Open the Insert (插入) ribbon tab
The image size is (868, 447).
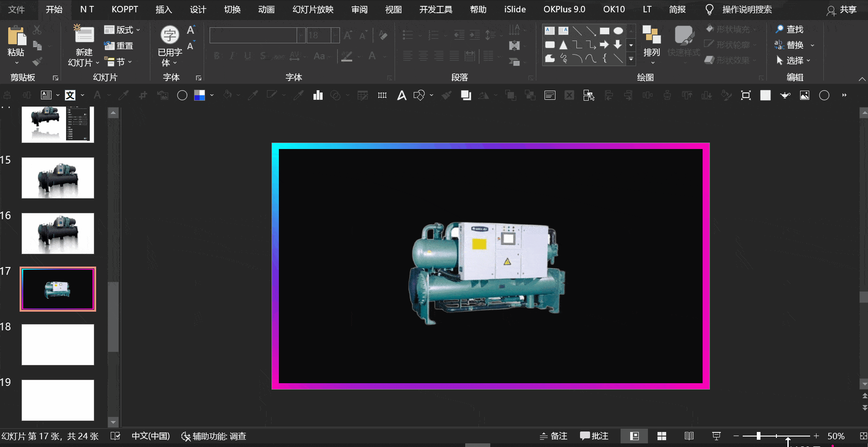pyautogui.click(x=164, y=10)
